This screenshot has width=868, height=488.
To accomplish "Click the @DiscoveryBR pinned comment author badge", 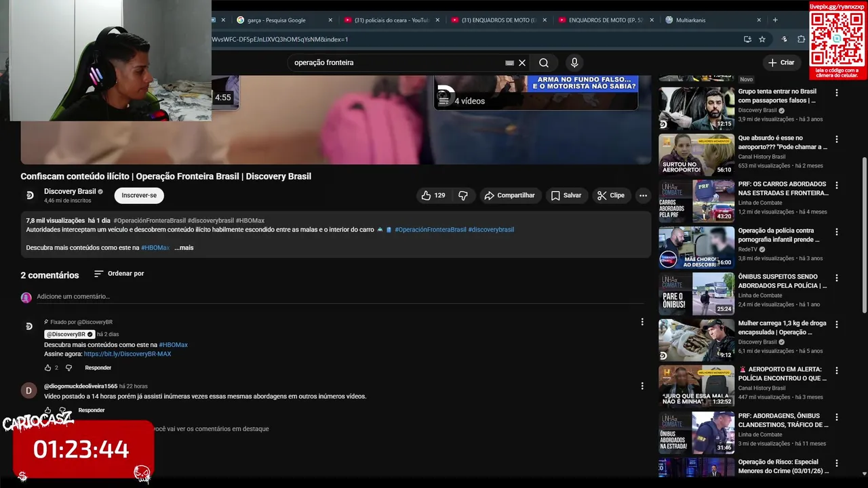I will [70, 334].
